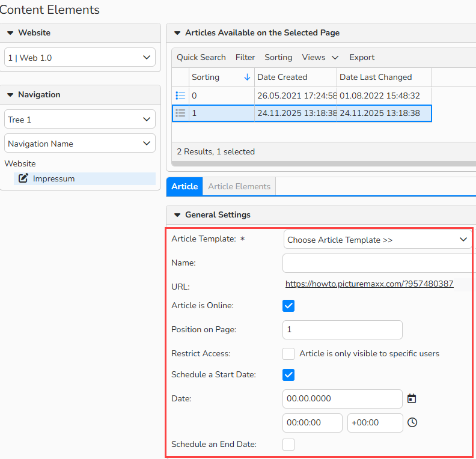Click the Sorting column header
The width and height of the screenshot is (476, 459).
222,77
